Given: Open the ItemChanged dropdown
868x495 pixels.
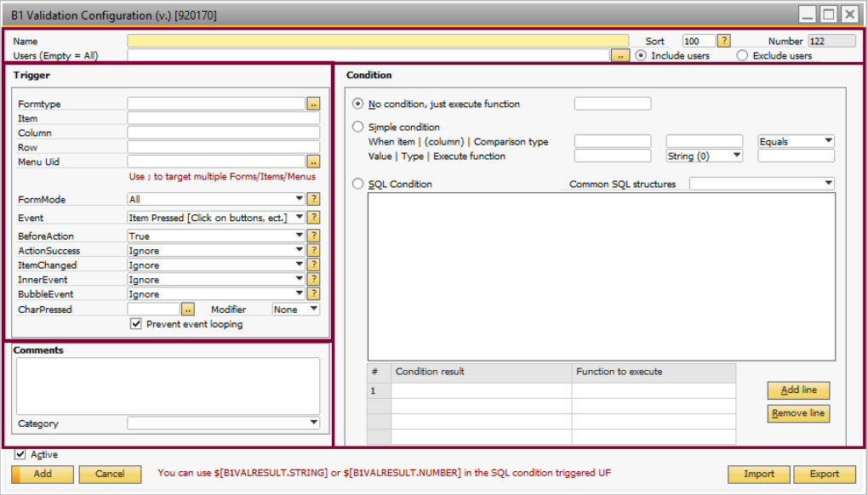Looking at the screenshot, I should [216, 265].
